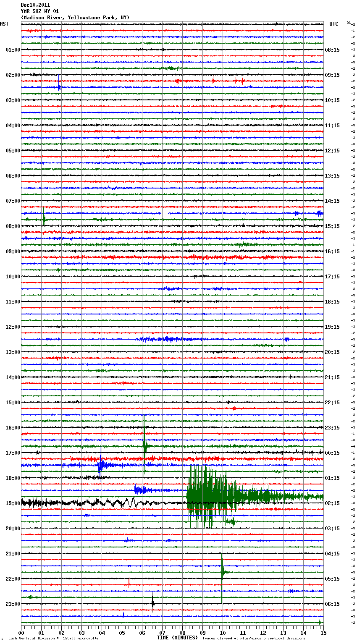Screen dimensions: 357x644
Task: Select the 03:00 MST hour label
Action: coord(13,100)
